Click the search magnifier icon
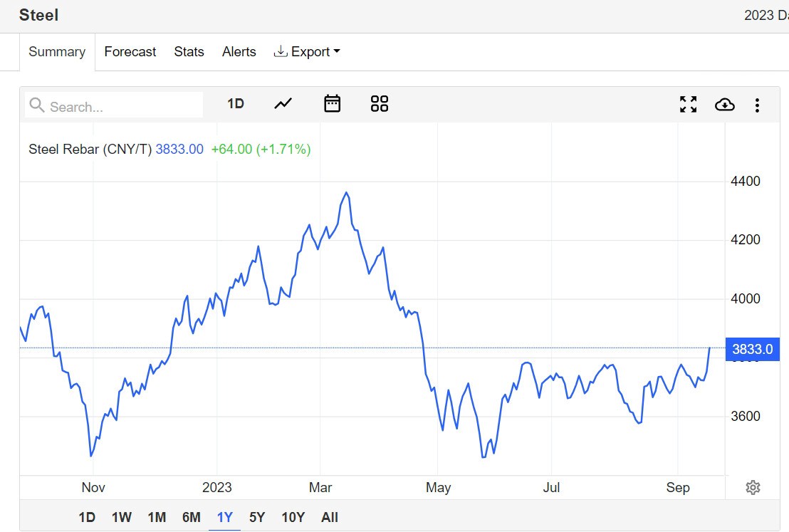Viewport: 789px width, 532px height. (x=37, y=105)
